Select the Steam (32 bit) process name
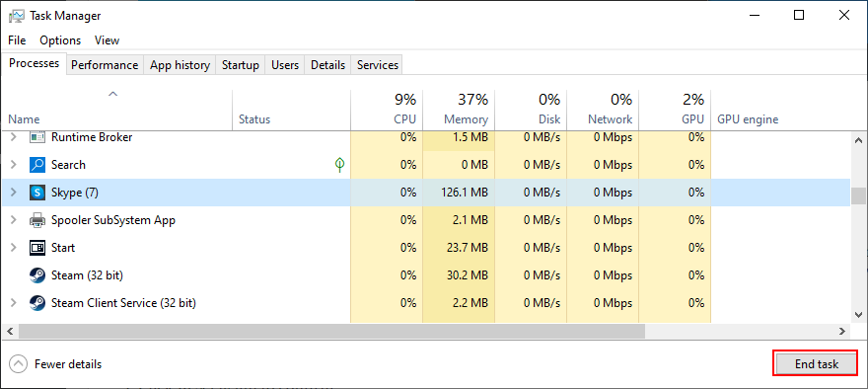The image size is (868, 389). [x=87, y=275]
